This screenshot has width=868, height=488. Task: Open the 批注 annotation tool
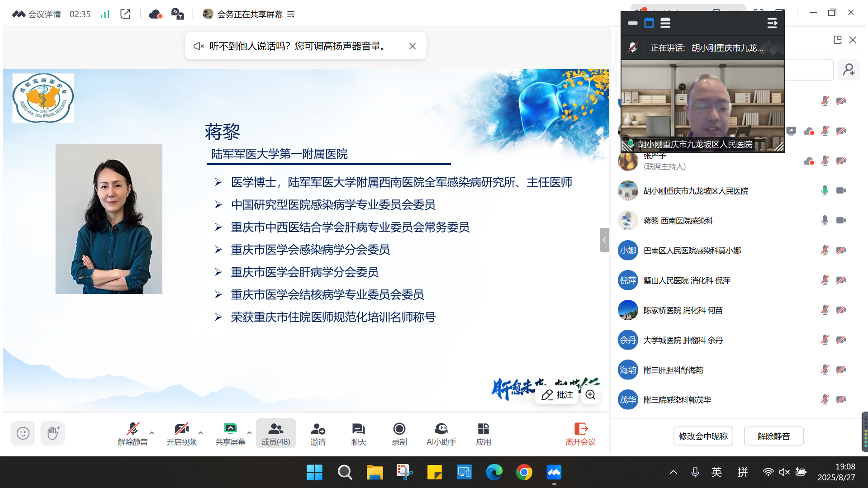tap(556, 394)
